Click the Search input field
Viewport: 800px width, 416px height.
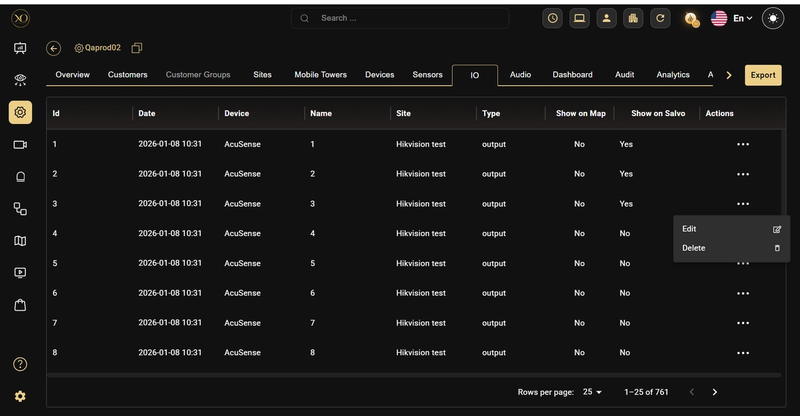[x=399, y=18]
